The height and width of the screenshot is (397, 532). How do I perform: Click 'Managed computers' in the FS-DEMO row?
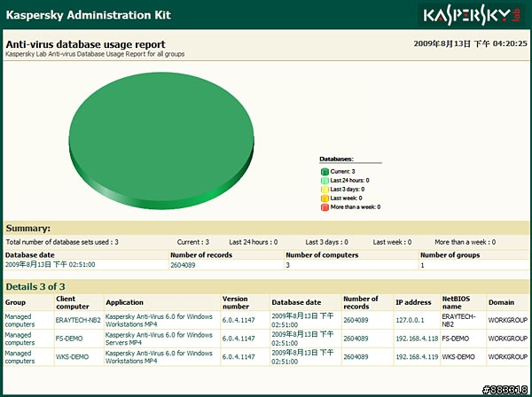(x=20, y=339)
